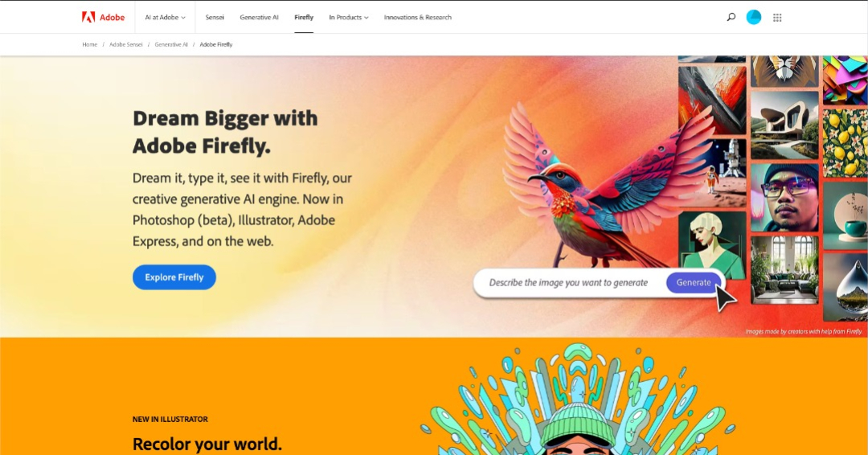868x455 pixels.
Task: Click the Adobe logo icon
Action: [x=88, y=17]
